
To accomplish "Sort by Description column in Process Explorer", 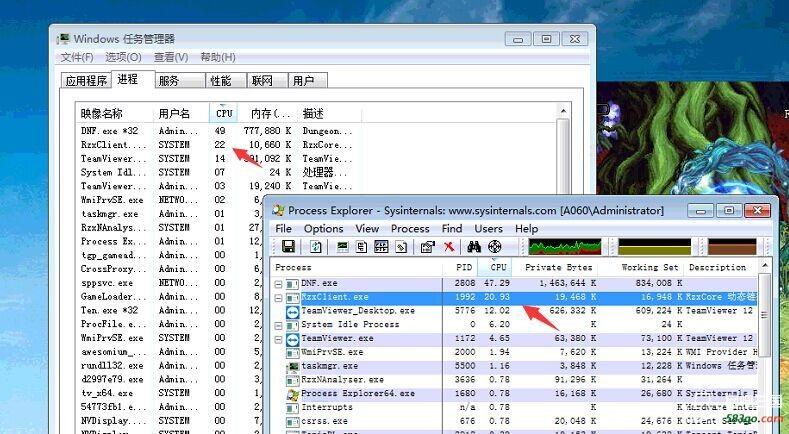I will [x=721, y=267].
